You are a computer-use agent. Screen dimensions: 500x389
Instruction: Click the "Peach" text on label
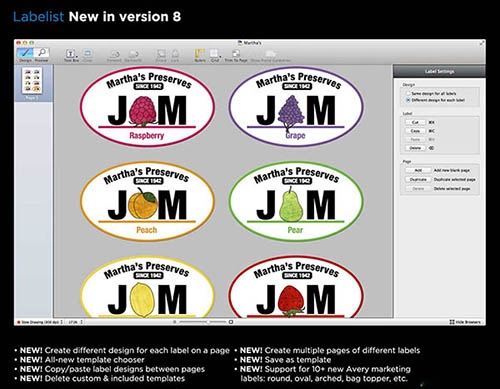coord(147,230)
